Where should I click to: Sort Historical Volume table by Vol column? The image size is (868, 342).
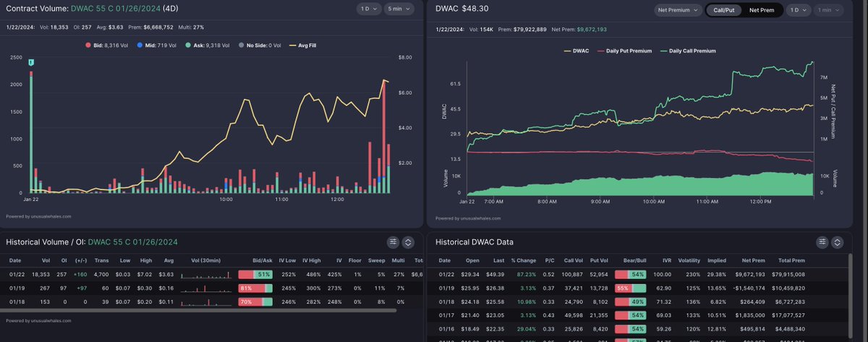click(x=46, y=260)
